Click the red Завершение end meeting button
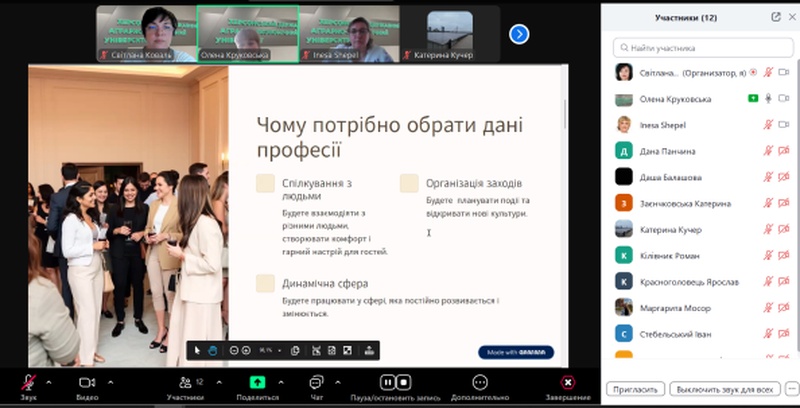Viewport: 800px width, 408px height. click(567, 387)
